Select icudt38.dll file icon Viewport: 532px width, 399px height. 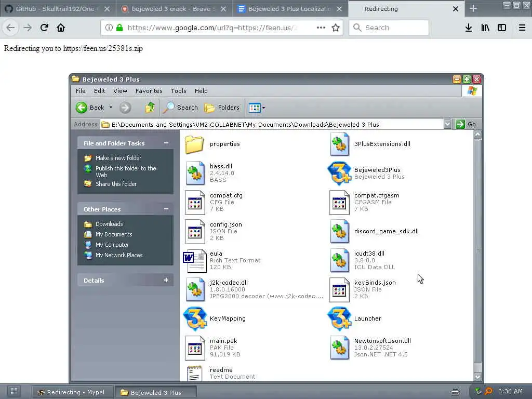pos(339,261)
